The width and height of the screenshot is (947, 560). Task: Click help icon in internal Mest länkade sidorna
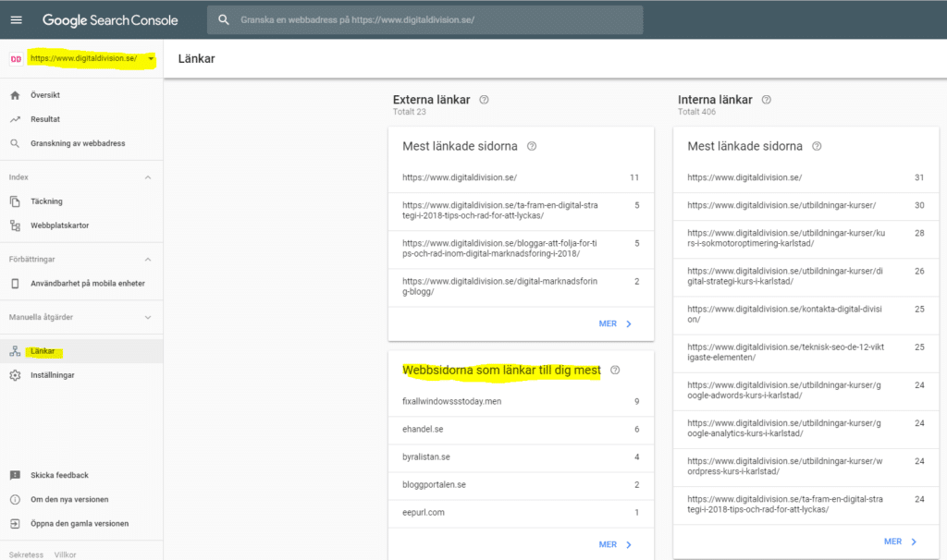pyautogui.click(x=817, y=146)
